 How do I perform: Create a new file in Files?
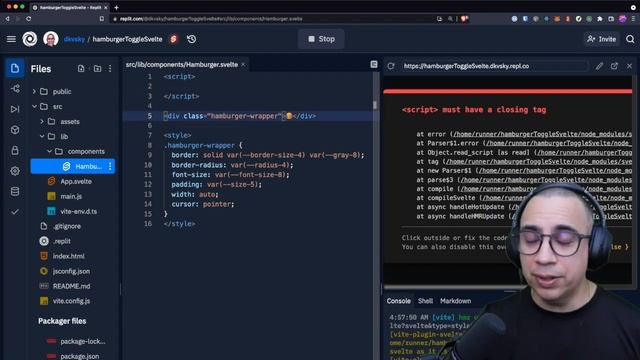pyautogui.click(x=81, y=69)
